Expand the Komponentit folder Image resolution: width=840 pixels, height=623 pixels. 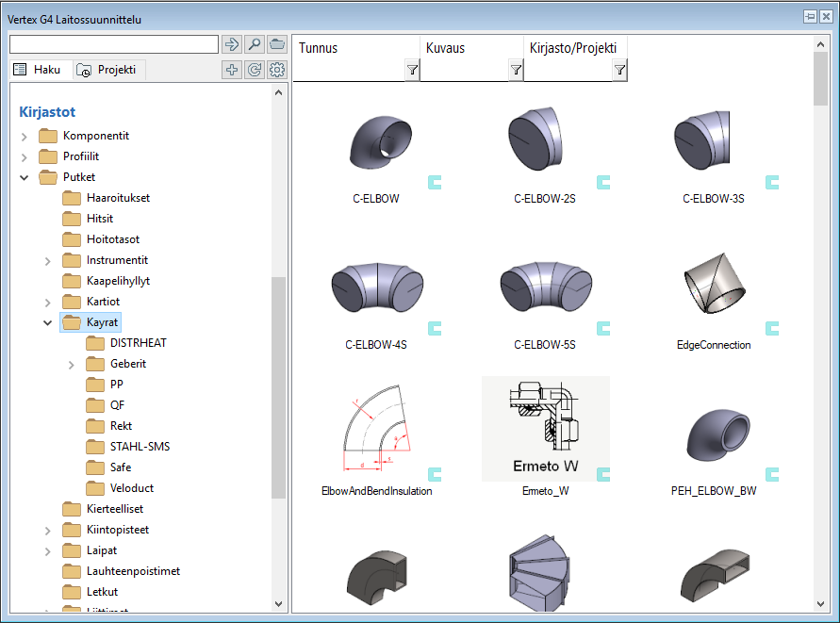pyautogui.click(x=25, y=136)
